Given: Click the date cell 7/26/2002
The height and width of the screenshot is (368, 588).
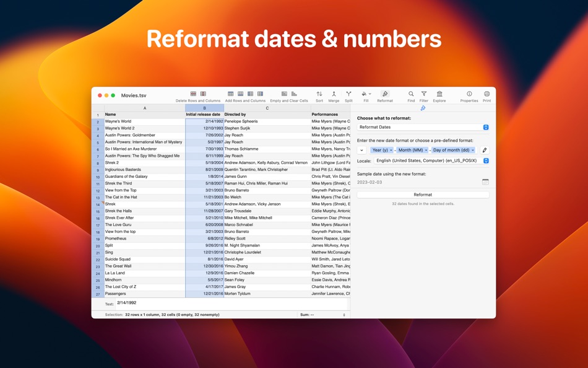Looking at the screenshot, I should [x=204, y=135].
